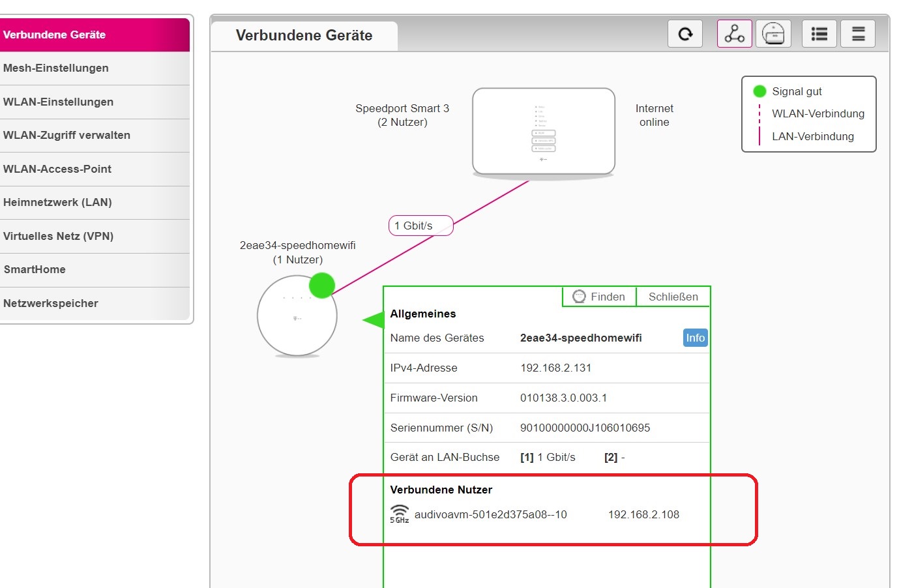
Task: Click LAN port [2] value
Action: coord(614,457)
